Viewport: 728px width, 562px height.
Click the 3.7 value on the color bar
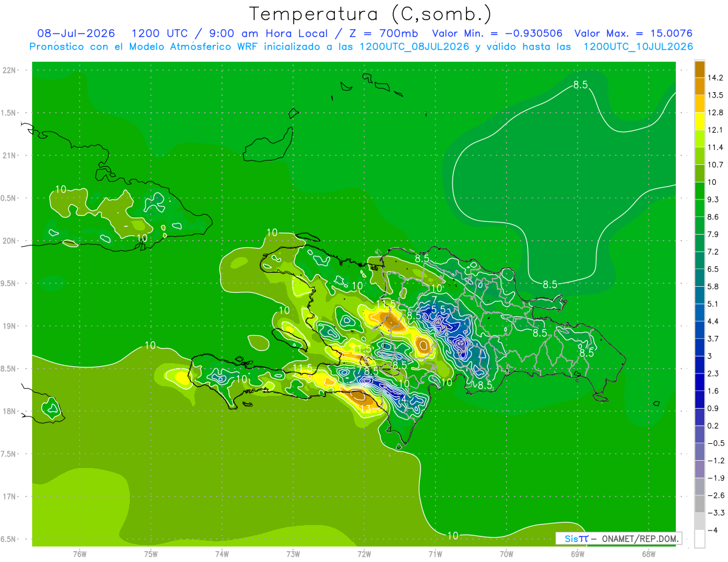[713, 338]
